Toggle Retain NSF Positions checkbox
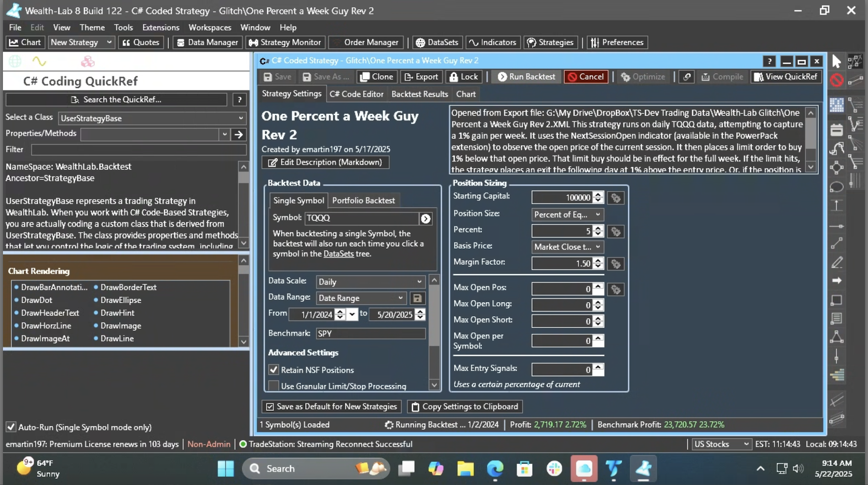 pos(273,370)
